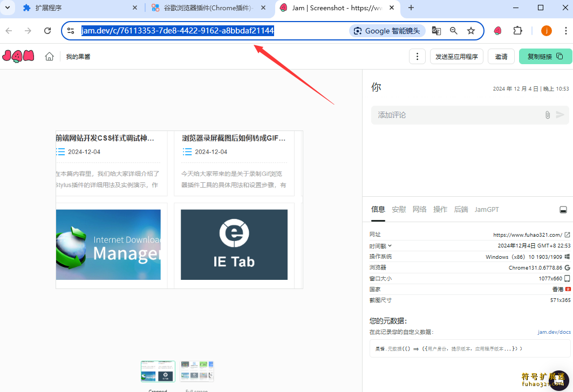Switch to the 后端 tab
The width and height of the screenshot is (573, 392).
coord(461,209)
